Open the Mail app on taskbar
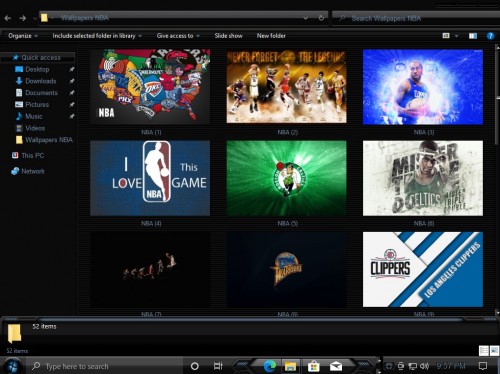This screenshot has height=374, width=500. pyautogui.click(x=336, y=366)
